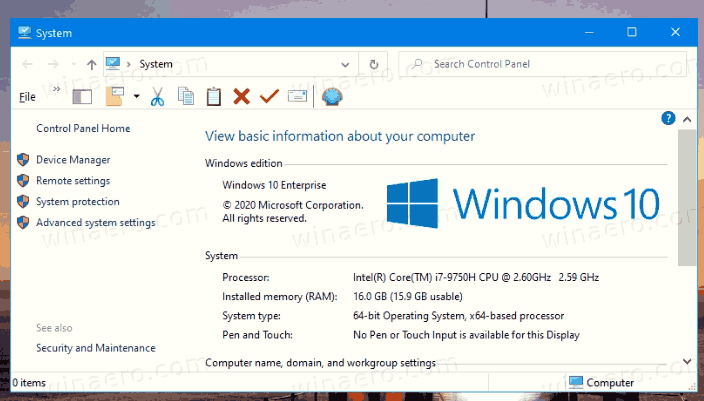The image size is (704, 401).
Task: Click the preview pane toolbar icon
Action: tap(82, 97)
